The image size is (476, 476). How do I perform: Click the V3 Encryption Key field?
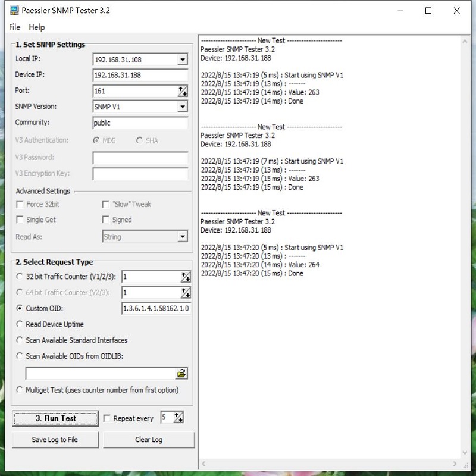tap(140, 174)
